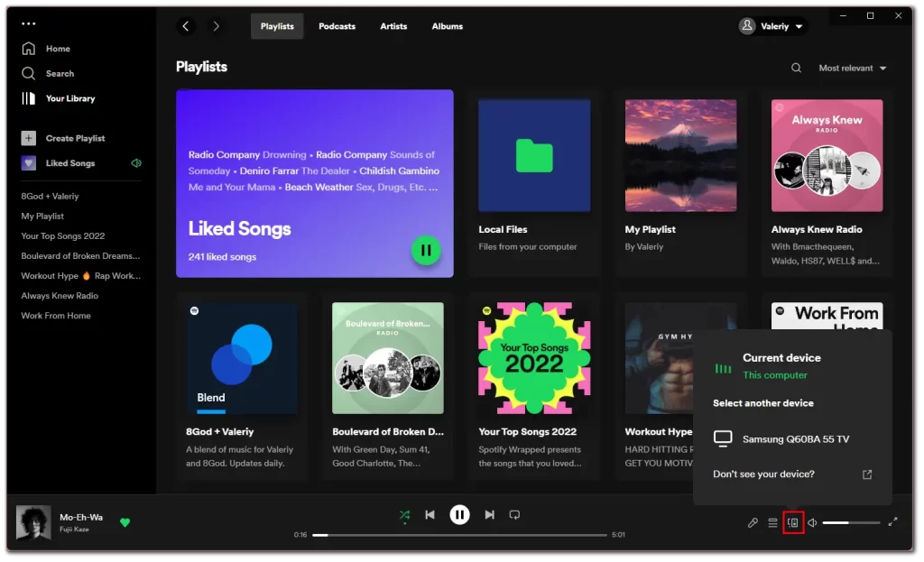Enter full screen with the expand icon
924x562 pixels.
pos(892,521)
